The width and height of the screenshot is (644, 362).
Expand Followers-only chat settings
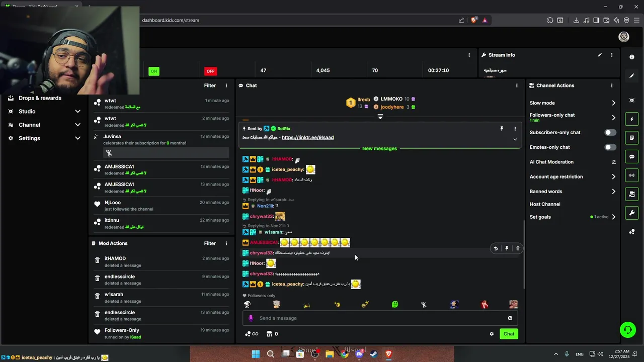coord(613,118)
